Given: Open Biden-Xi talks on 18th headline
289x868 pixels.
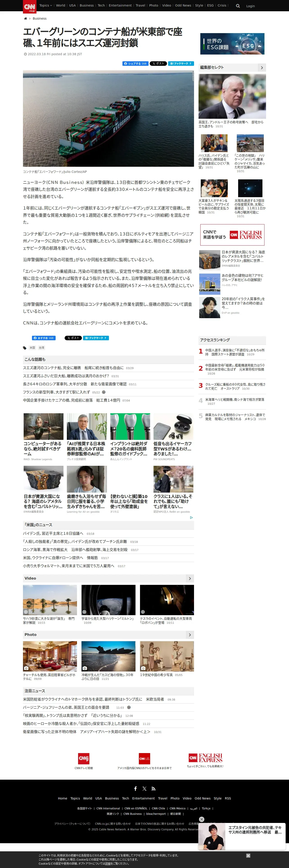Looking at the screenshot, I should [53, 534].
